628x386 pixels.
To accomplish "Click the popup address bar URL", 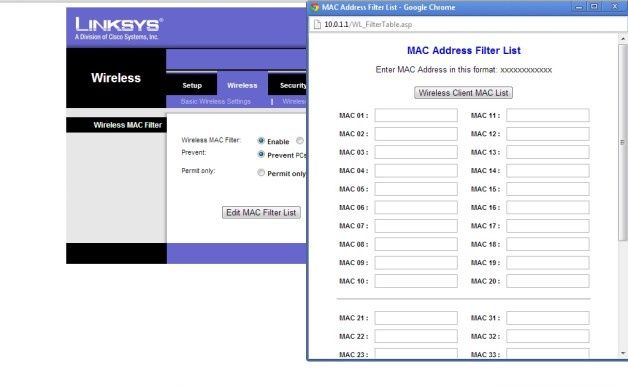I will point(368,24).
